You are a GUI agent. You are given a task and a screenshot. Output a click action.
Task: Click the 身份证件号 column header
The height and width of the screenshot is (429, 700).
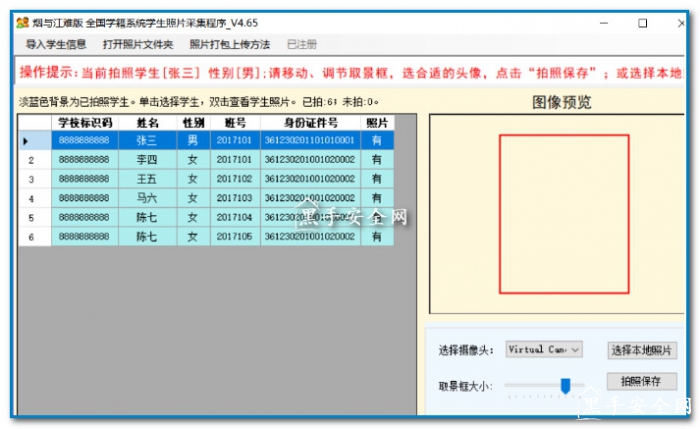(309, 122)
